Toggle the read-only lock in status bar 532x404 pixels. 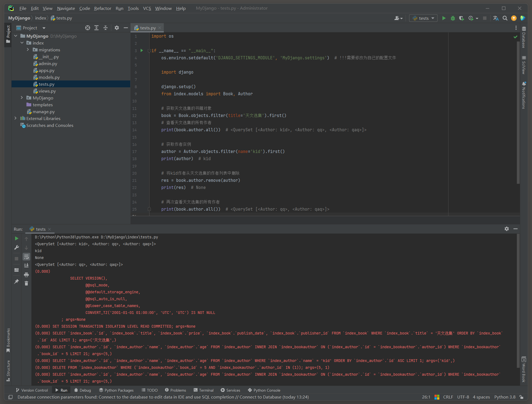click(x=521, y=397)
